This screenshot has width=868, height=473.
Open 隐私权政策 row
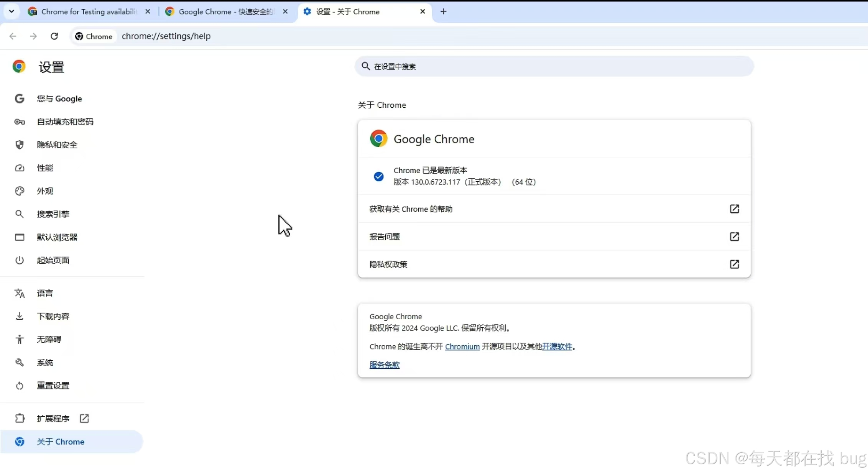(554, 264)
